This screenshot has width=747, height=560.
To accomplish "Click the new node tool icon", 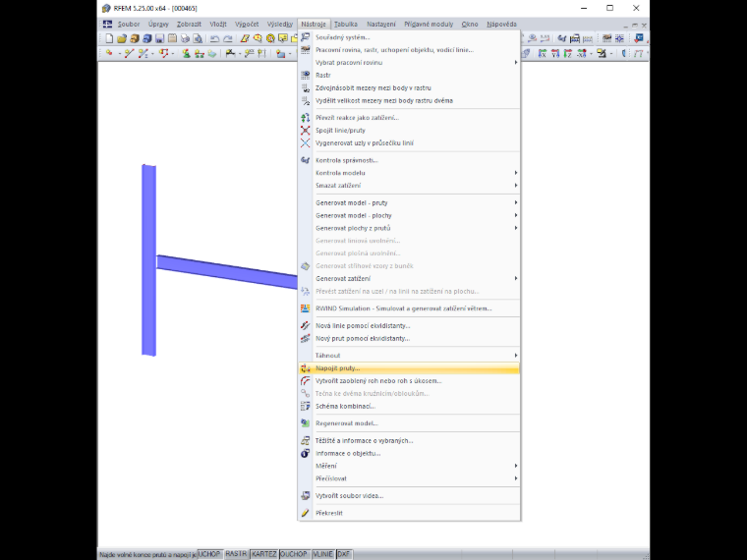I will (109, 53).
